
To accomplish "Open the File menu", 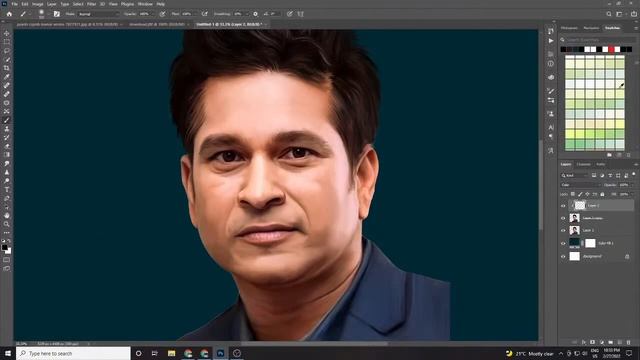I will click(14, 4).
